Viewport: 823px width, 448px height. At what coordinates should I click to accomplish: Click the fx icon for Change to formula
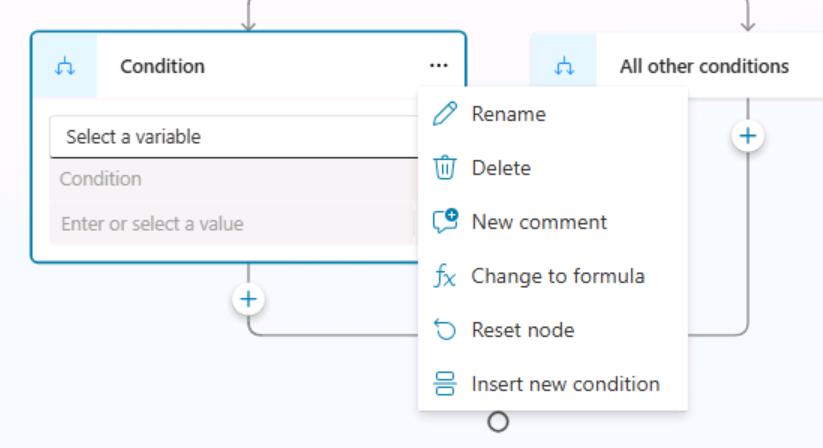pos(445,276)
